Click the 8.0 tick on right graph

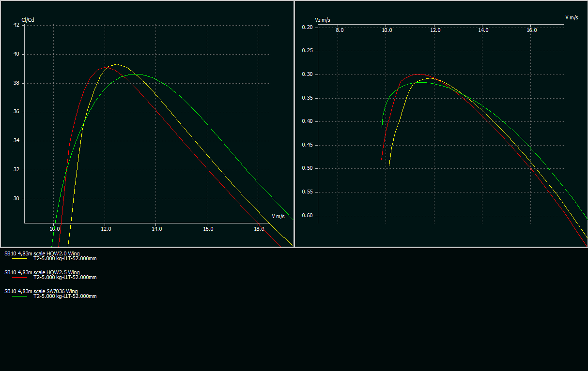click(x=340, y=30)
